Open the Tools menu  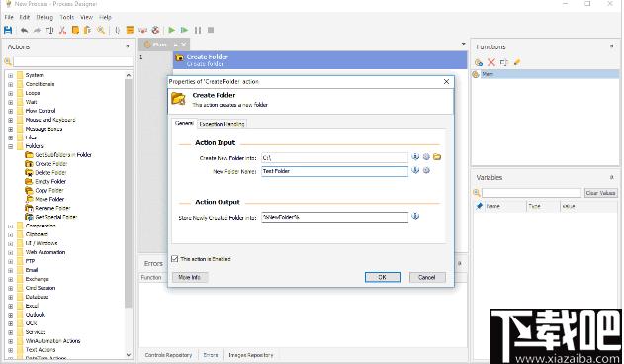(x=67, y=17)
